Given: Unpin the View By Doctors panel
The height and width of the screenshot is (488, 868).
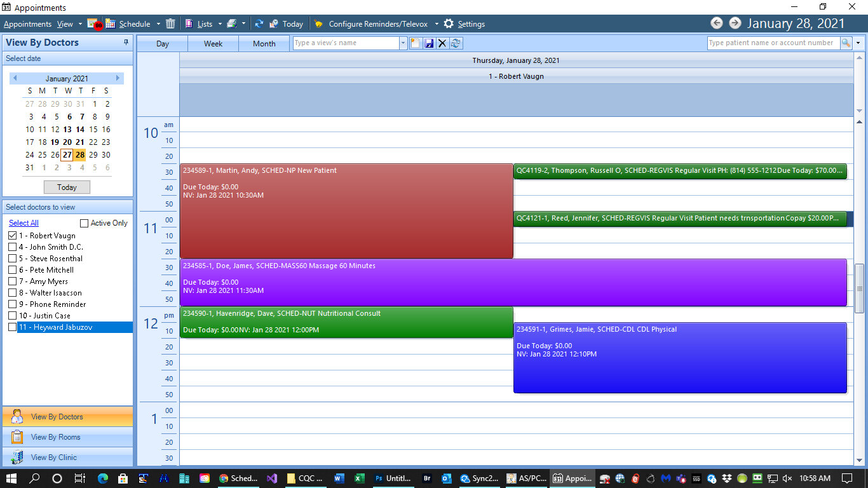Looking at the screenshot, I should (x=126, y=42).
